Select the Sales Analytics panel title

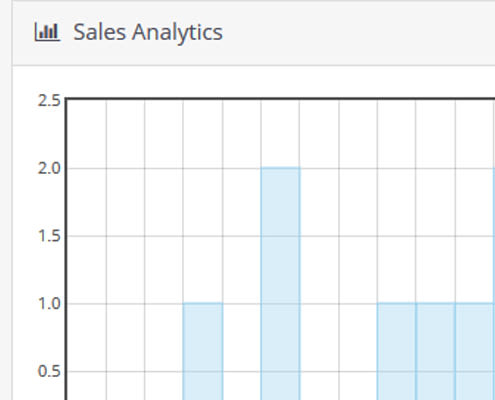pos(148,33)
